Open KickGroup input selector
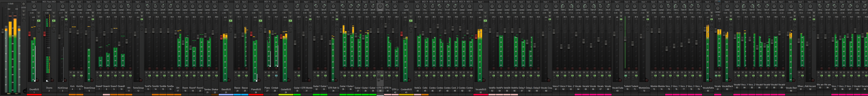This screenshot has width=868, height=96. click(x=62, y=2)
